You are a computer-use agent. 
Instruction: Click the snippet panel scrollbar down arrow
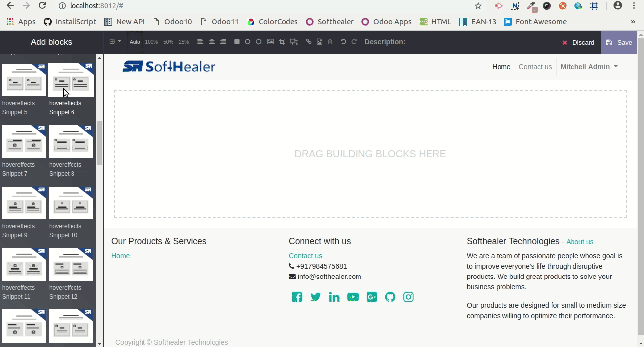pos(100,343)
